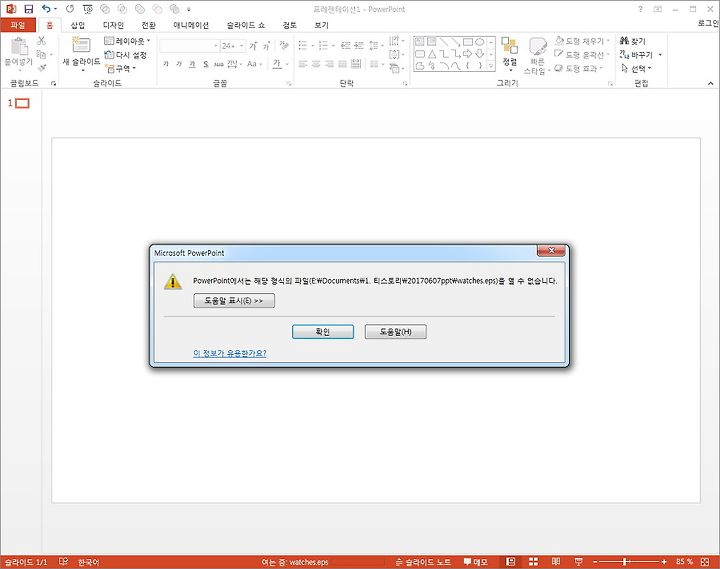Switch to the 삽입 tab

click(x=78, y=25)
